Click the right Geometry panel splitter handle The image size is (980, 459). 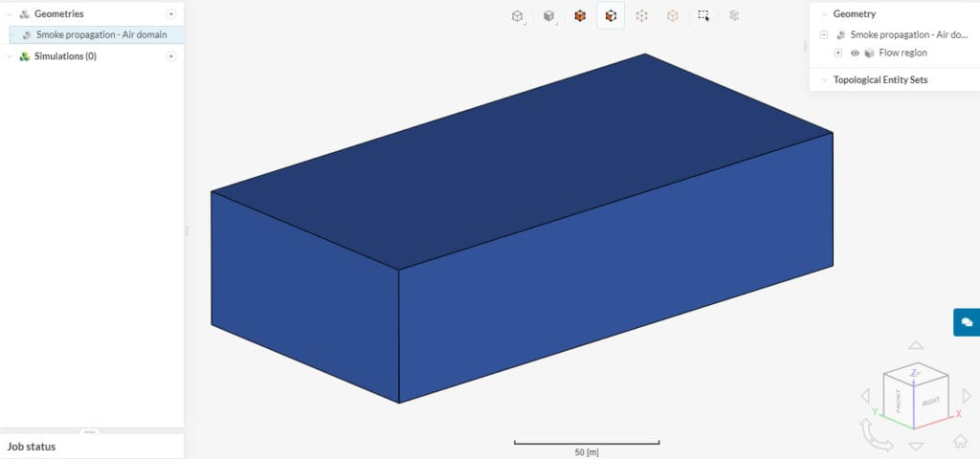tap(806, 46)
